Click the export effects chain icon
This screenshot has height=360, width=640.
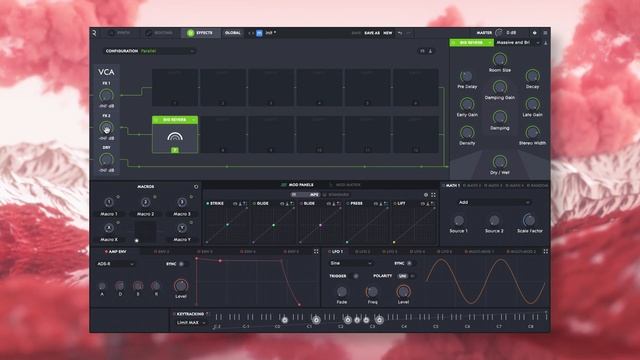(x=430, y=51)
